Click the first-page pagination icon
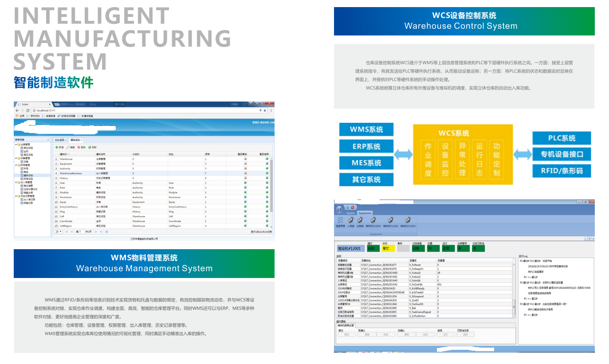609x364 pixels. coord(67,231)
